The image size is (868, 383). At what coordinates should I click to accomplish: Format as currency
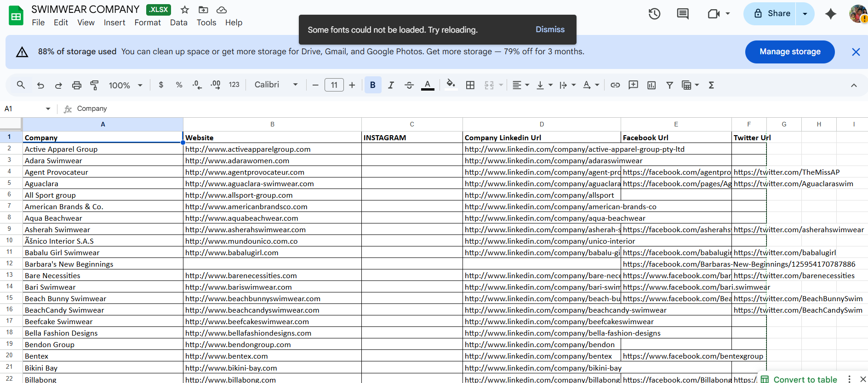point(161,85)
